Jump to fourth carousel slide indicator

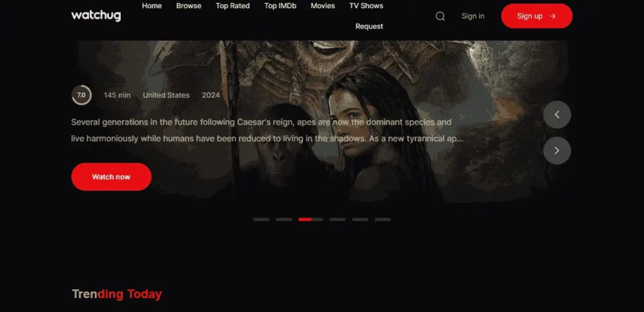(337, 220)
